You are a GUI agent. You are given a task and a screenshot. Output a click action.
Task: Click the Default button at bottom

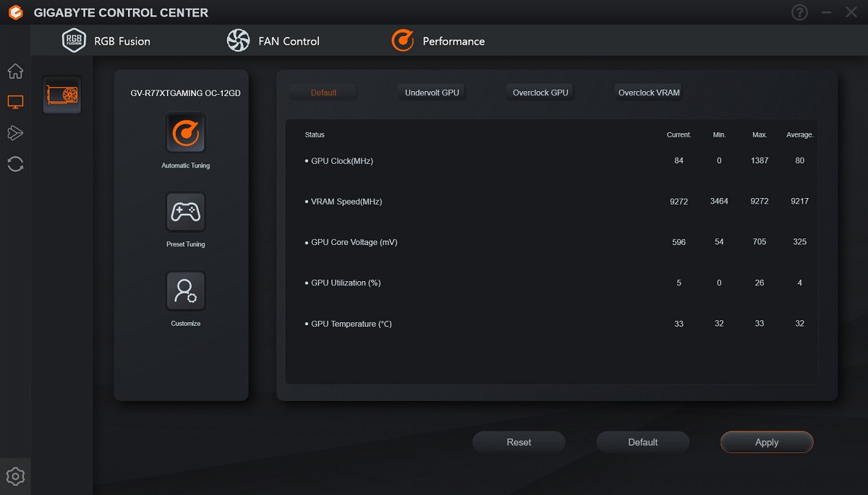point(643,442)
